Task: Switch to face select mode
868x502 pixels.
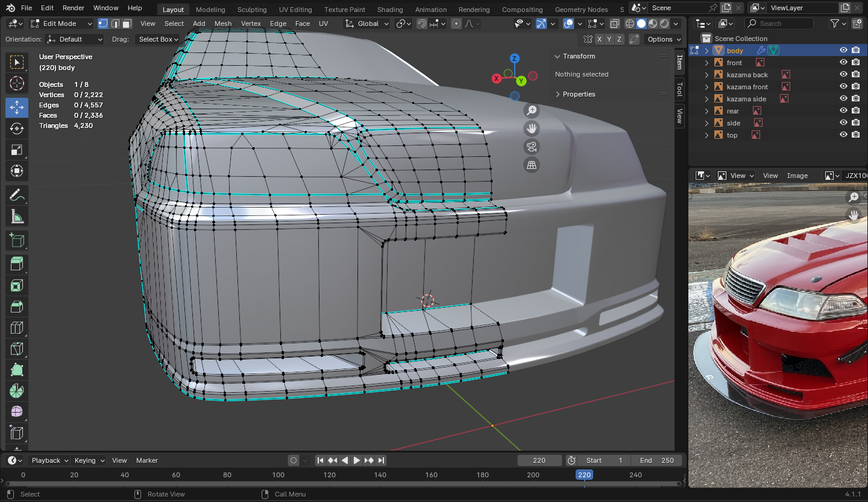Action: pos(127,24)
